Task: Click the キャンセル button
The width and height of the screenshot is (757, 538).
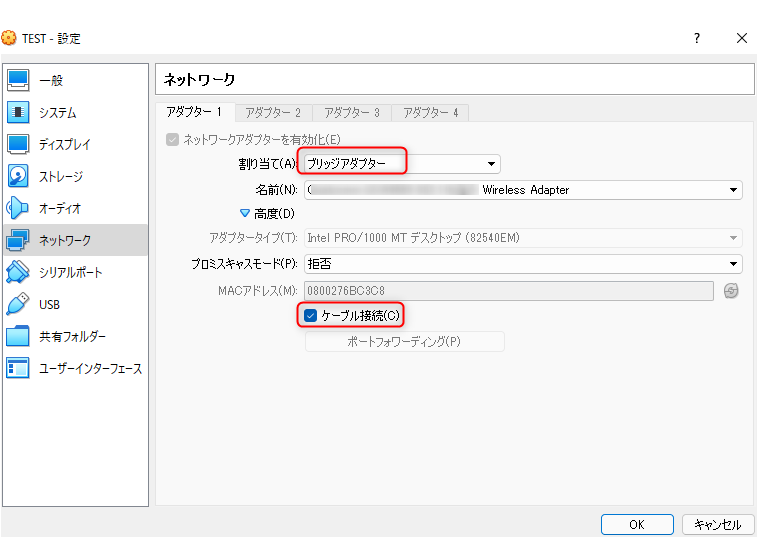Action: (718, 524)
